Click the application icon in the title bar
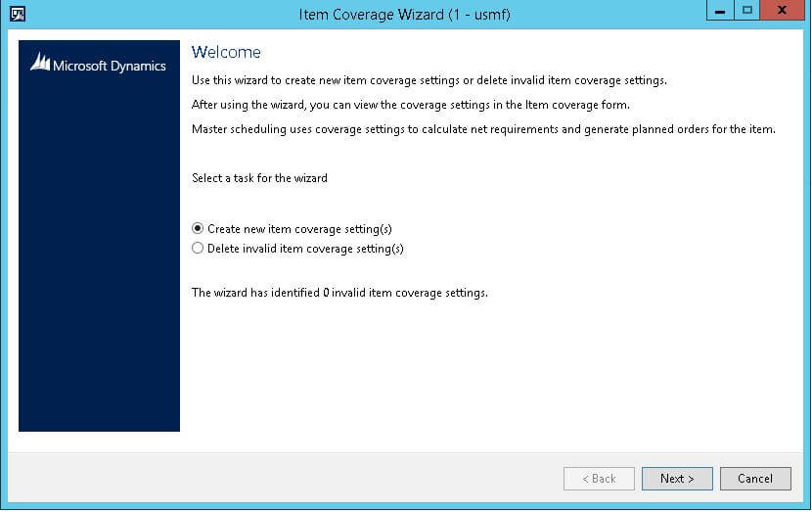The height and width of the screenshot is (512, 812). pos(17,14)
